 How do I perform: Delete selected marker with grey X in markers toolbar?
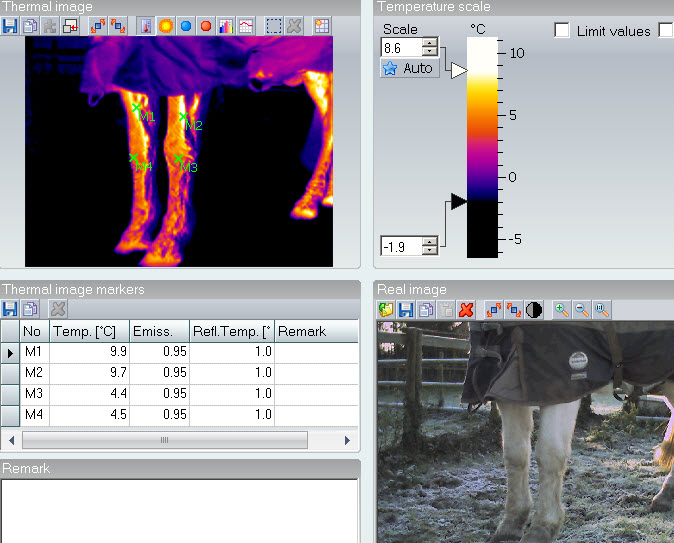tap(58, 309)
